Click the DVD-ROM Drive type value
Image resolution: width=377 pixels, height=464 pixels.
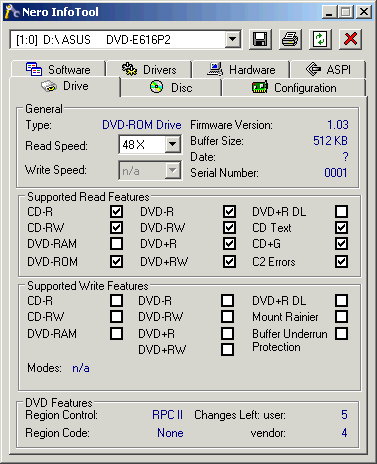click(142, 125)
